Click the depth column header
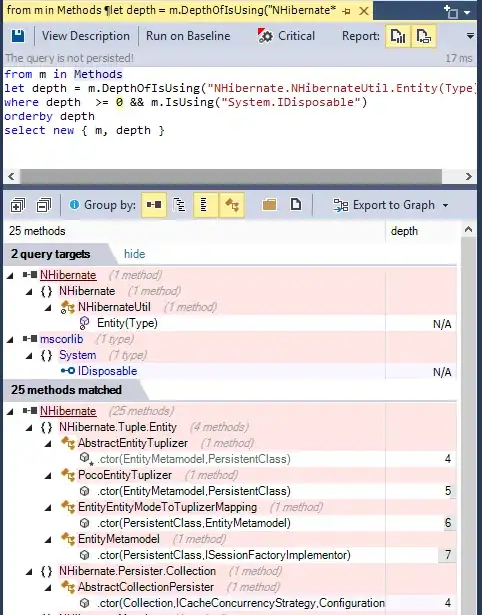This screenshot has height=615, width=482. click(x=404, y=231)
